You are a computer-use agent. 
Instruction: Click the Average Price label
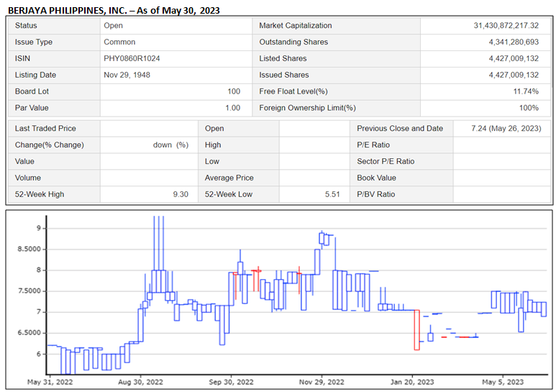(229, 178)
